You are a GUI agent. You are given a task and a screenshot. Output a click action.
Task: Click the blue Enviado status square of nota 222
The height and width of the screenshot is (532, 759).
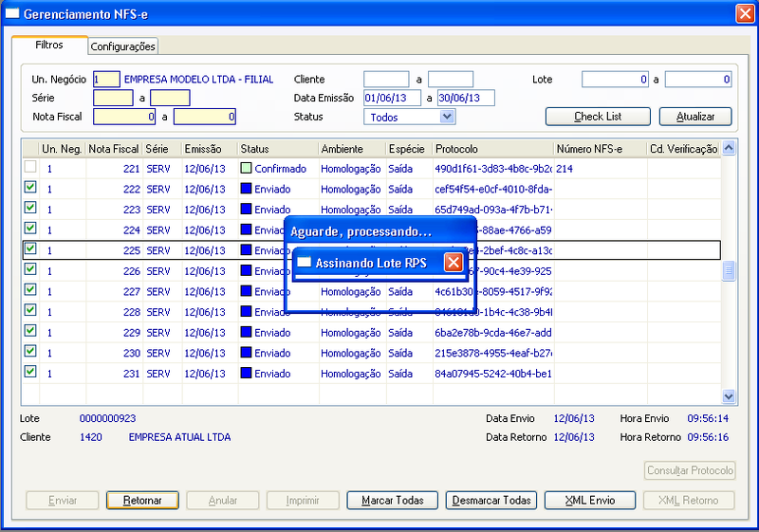click(x=246, y=189)
